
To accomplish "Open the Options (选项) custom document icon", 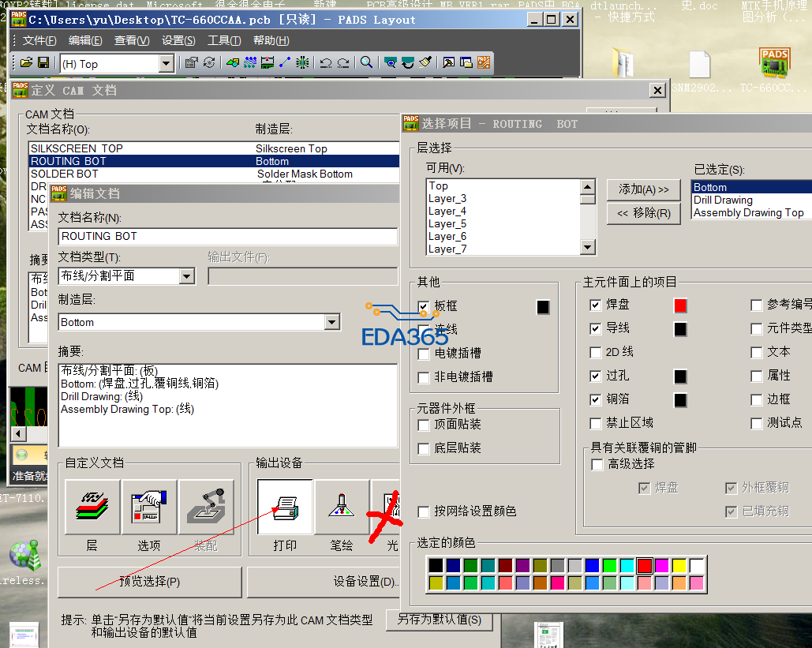I will pyautogui.click(x=149, y=507).
